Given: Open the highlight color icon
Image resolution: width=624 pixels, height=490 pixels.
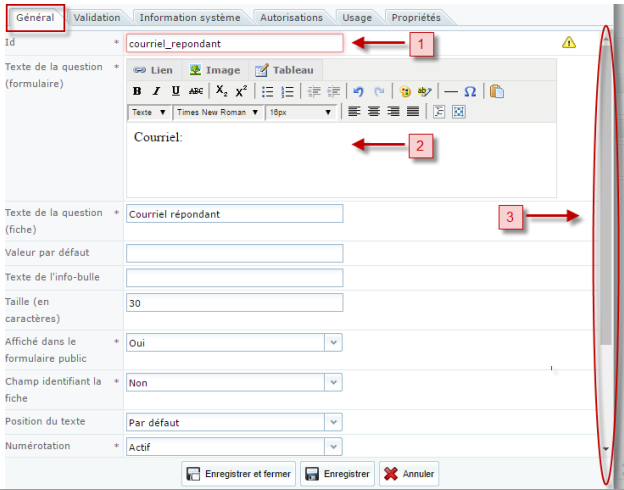Looking at the screenshot, I should 424,92.
